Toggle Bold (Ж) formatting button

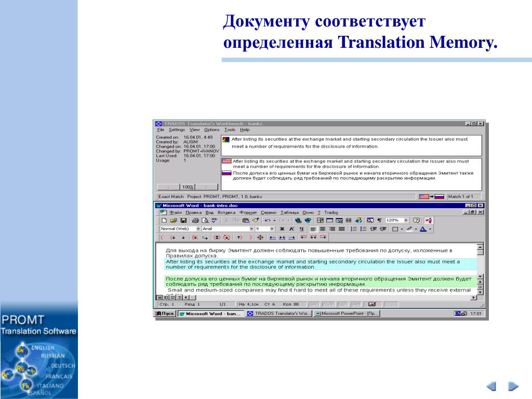282,229
